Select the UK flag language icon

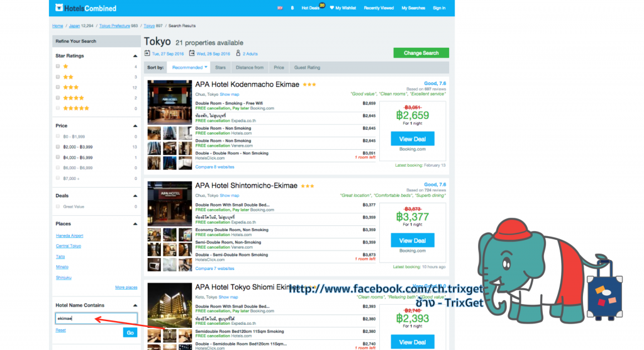[280, 8]
